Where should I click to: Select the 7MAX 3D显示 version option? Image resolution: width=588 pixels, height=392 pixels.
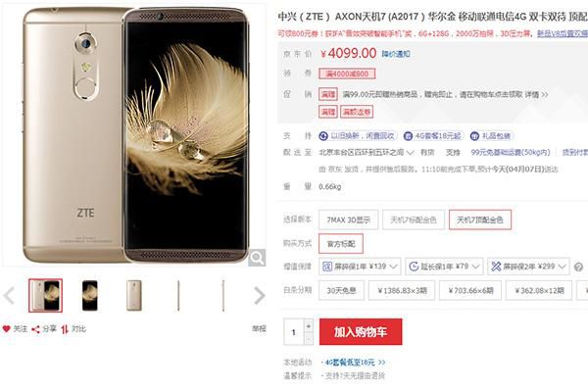[x=348, y=220]
